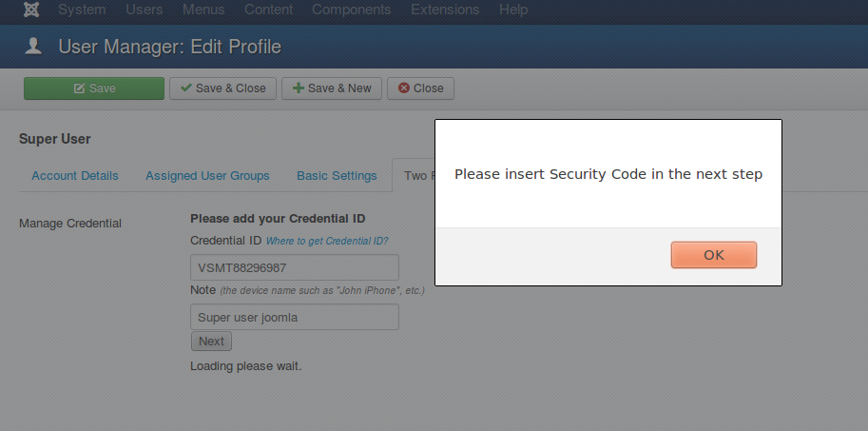Viewport: 868px width, 431px height.
Task: Click the user silhouette icon in header
Action: (x=33, y=47)
